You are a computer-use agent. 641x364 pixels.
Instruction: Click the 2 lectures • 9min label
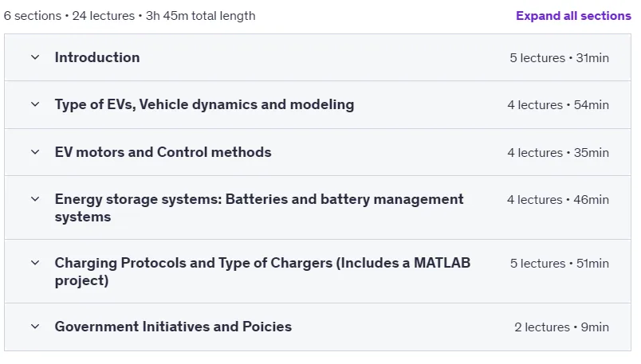(x=562, y=327)
